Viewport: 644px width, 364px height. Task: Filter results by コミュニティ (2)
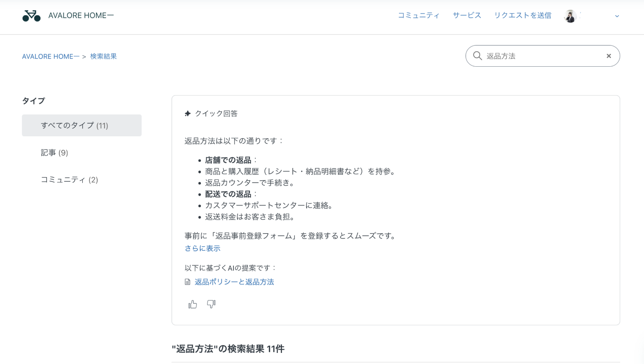(x=69, y=180)
